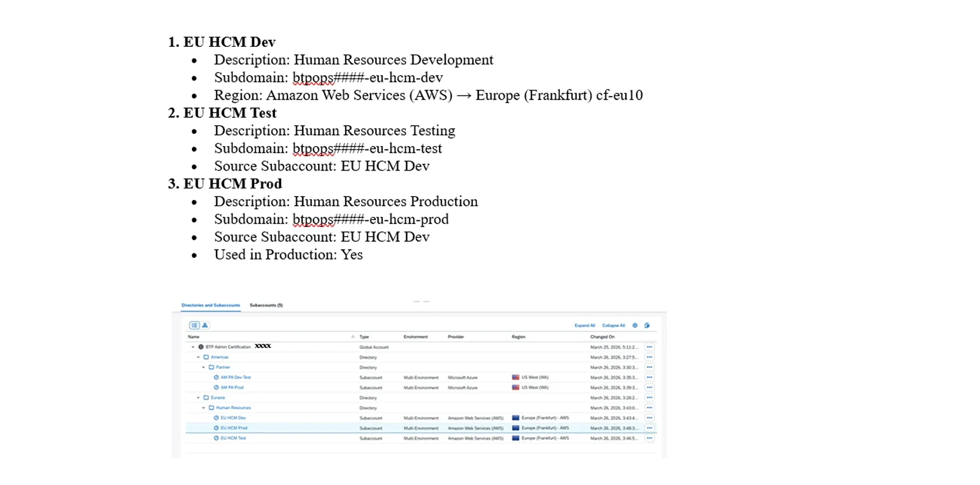Image resolution: width=980 pixels, height=485 pixels.
Task: Open actions menu for Human Resources row
Action: pos(649,408)
